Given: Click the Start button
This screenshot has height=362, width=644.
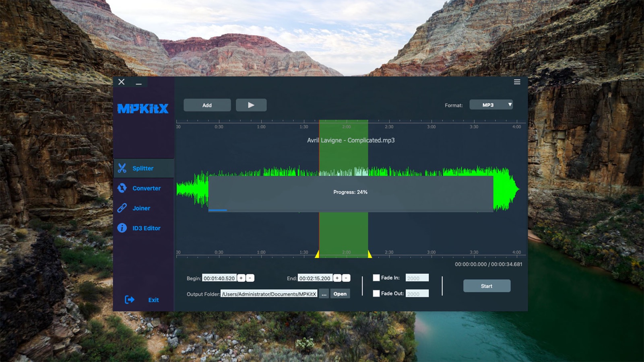Looking at the screenshot, I should (x=487, y=286).
